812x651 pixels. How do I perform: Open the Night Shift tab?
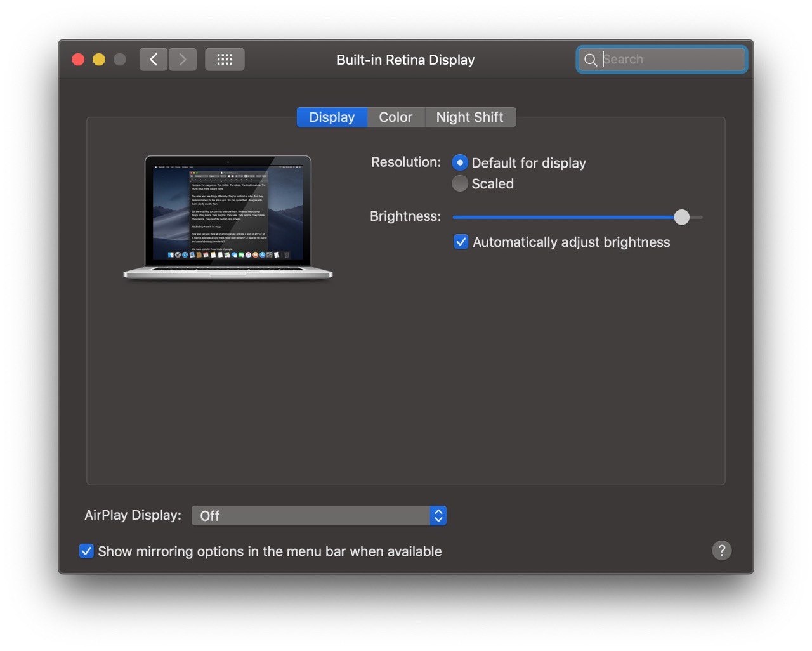[470, 117]
